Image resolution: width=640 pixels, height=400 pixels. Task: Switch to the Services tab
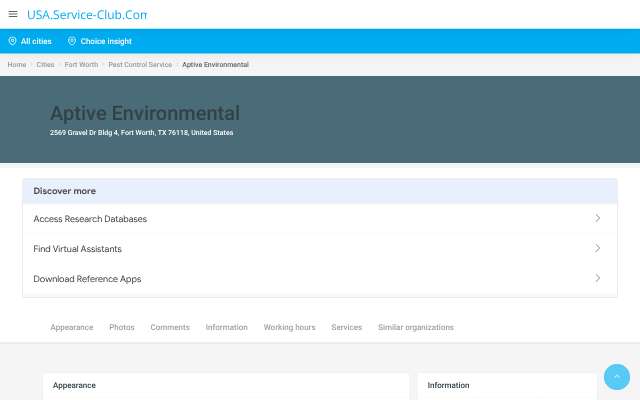coord(347,327)
